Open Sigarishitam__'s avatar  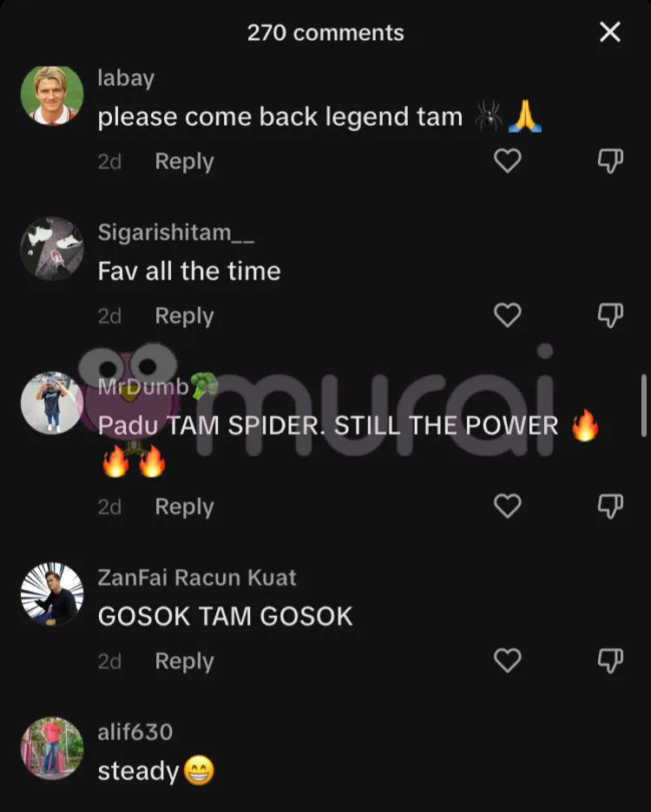tap(52, 249)
